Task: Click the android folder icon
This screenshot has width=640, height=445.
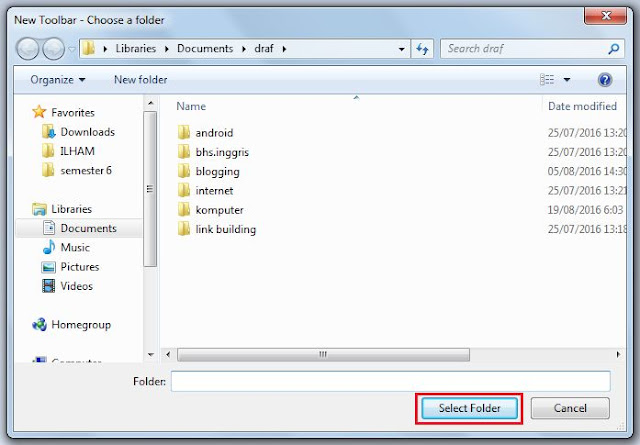Action: pos(184,132)
